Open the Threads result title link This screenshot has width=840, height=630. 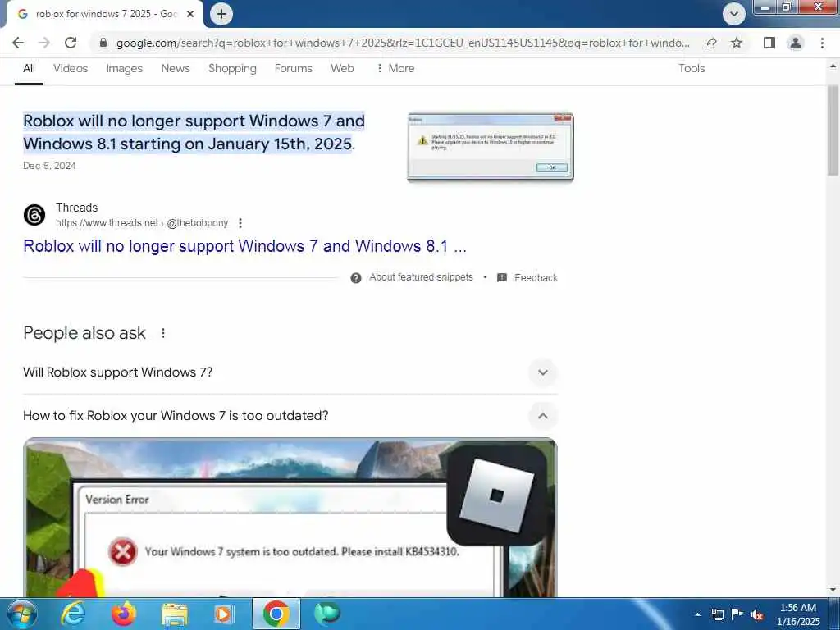(244, 246)
